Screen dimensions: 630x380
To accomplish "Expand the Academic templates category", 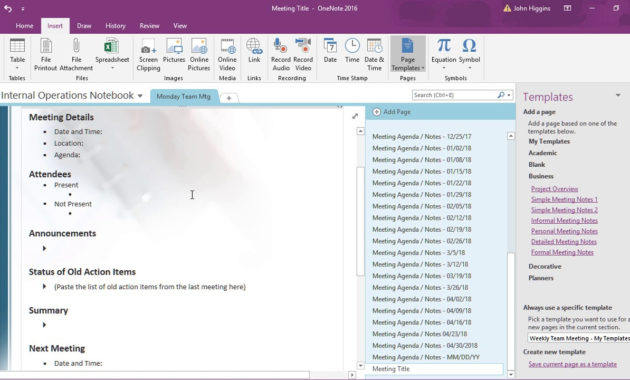I will [542, 153].
